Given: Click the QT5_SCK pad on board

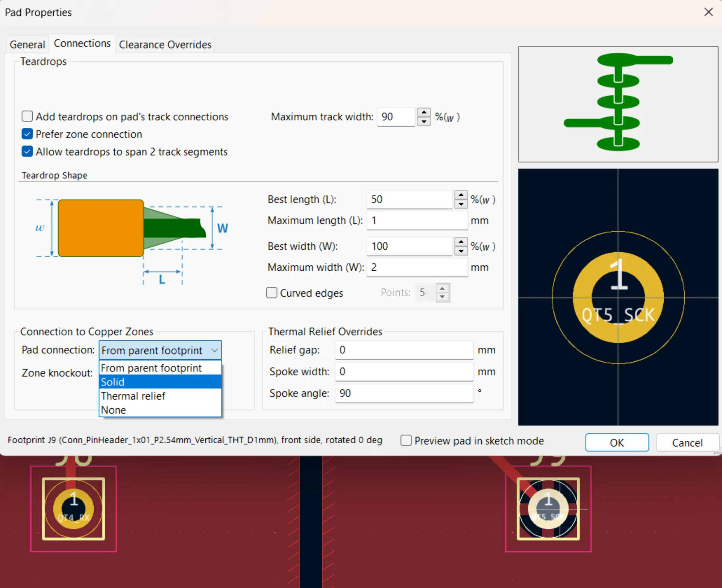Looking at the screenshot, I should click(548, 509).
